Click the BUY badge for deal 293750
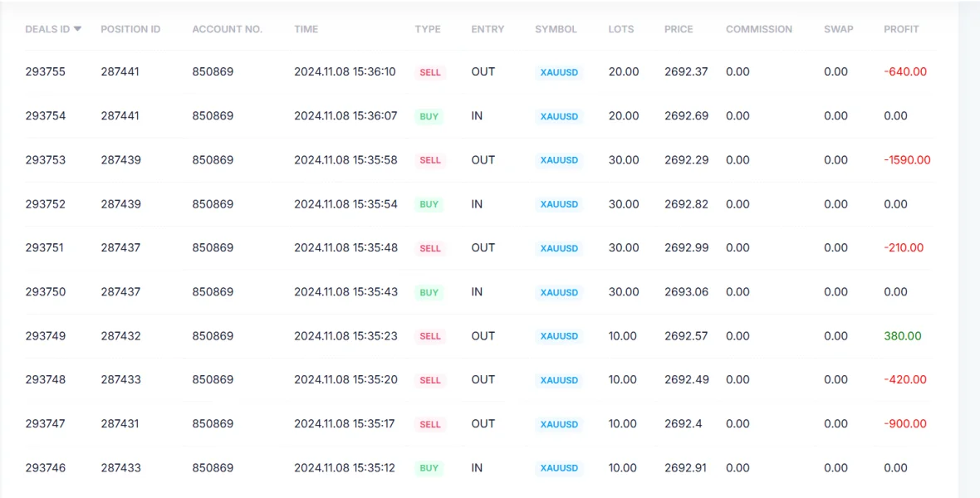 coord(429,292)
